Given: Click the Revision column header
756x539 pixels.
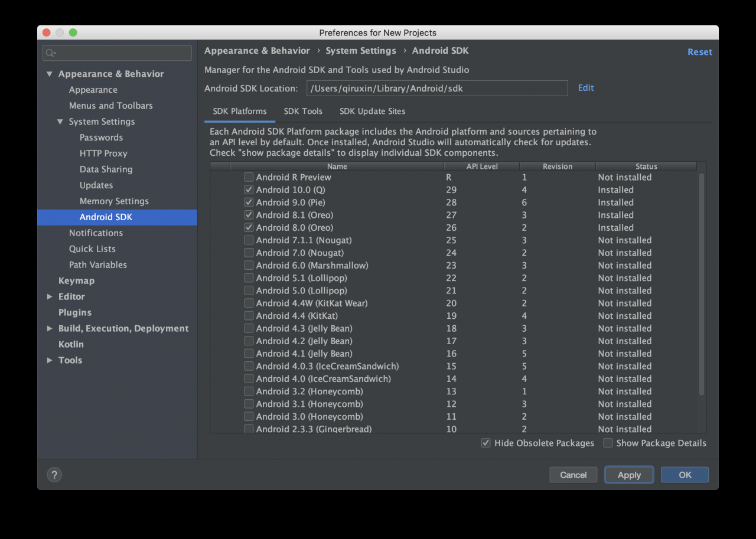Looking at the screenshot, I should coord(558,166).
